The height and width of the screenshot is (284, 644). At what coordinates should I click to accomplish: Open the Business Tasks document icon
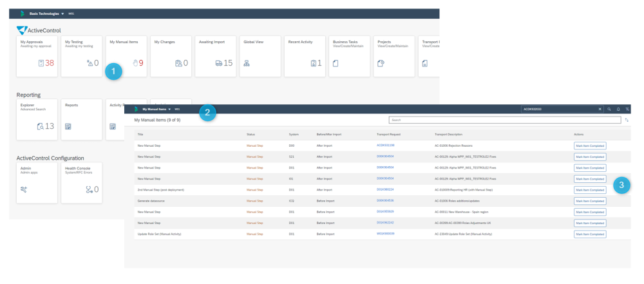pos(336,63)
